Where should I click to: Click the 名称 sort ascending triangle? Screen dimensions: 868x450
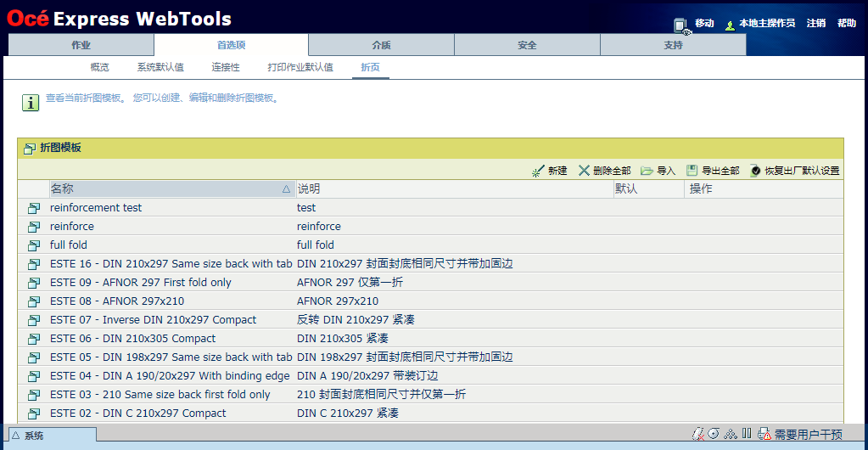click(286, 189)
